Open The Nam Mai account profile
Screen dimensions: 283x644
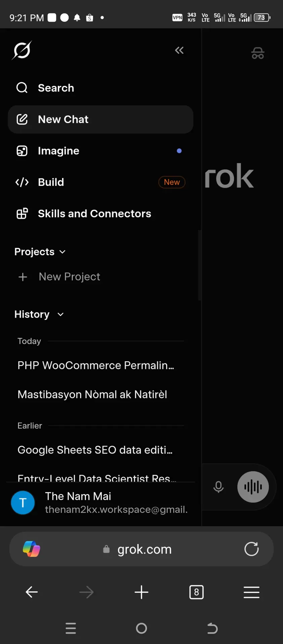[x=100, y=503]
